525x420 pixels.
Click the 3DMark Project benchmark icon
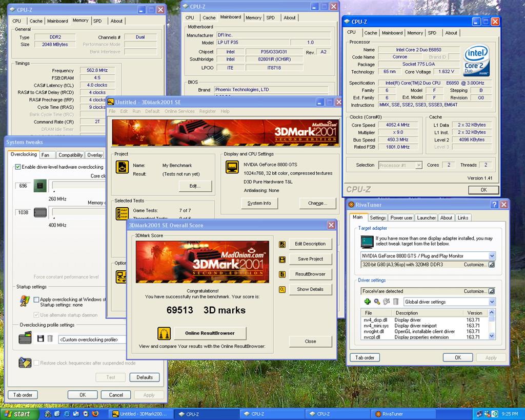pos(122,167)
